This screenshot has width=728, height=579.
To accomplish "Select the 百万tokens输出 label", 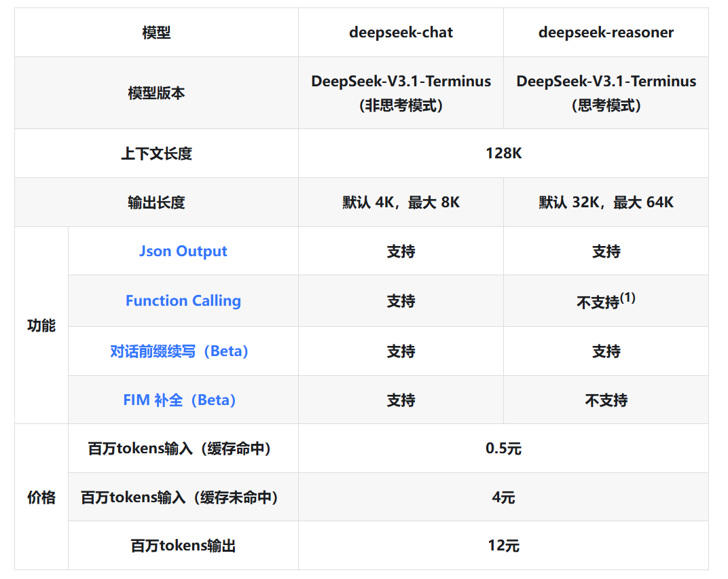I will 183,545.
